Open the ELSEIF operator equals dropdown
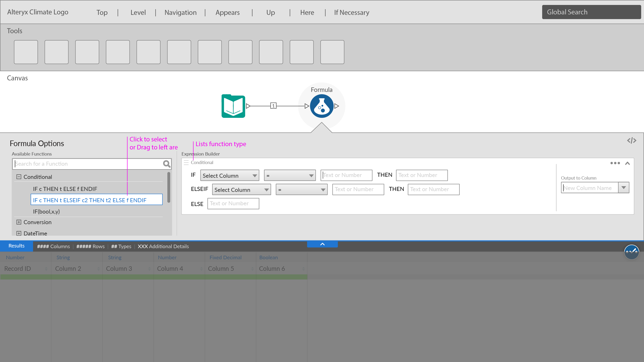This screenshot has width=644, height=362. pyautogui.click(x=301, y=190)
